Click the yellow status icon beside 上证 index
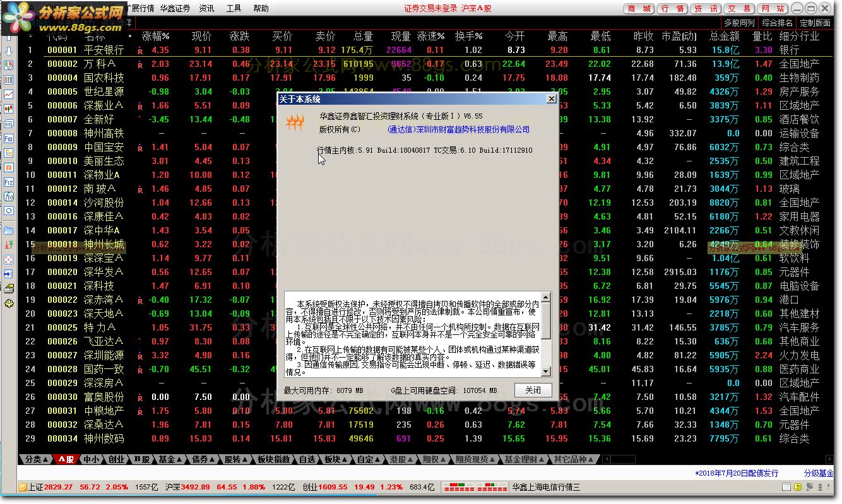The height and width of the screenshot is (504, 842). 22,487
